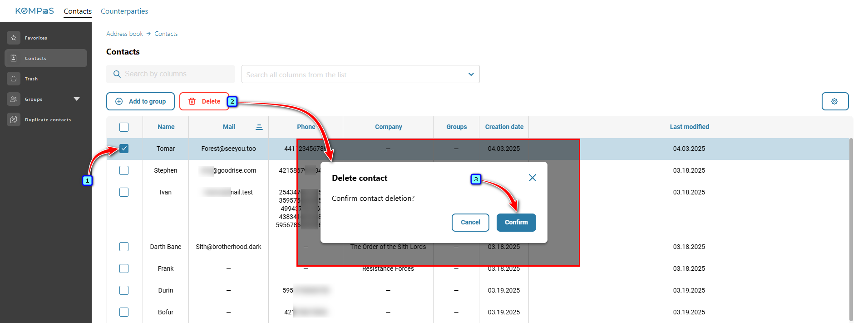The image size is (868, 323).
Task: Open Duplicate contacts sidebar icon
Action: point(14,119)
